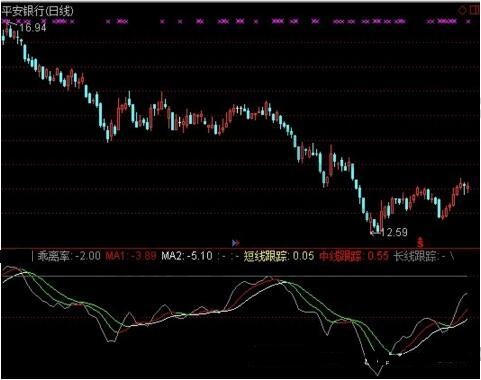The height and width of the screenshot is (380, 481).
Task: Click the 12.59 low price label
Action: [x=394, y=232]
